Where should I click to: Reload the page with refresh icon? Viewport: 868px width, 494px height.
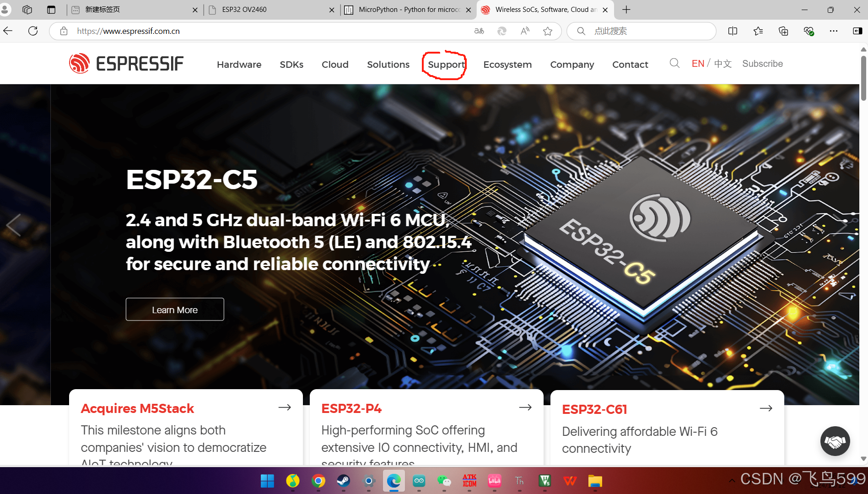tap(33, 31)
